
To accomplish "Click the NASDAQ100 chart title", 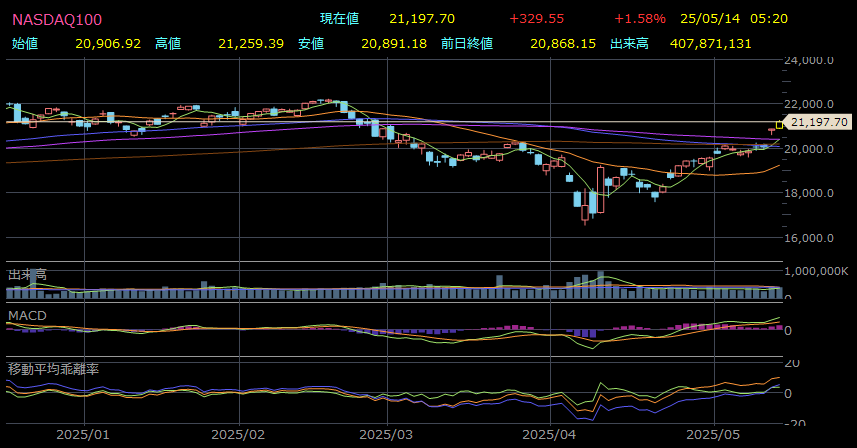I will (x=57, y=20).
